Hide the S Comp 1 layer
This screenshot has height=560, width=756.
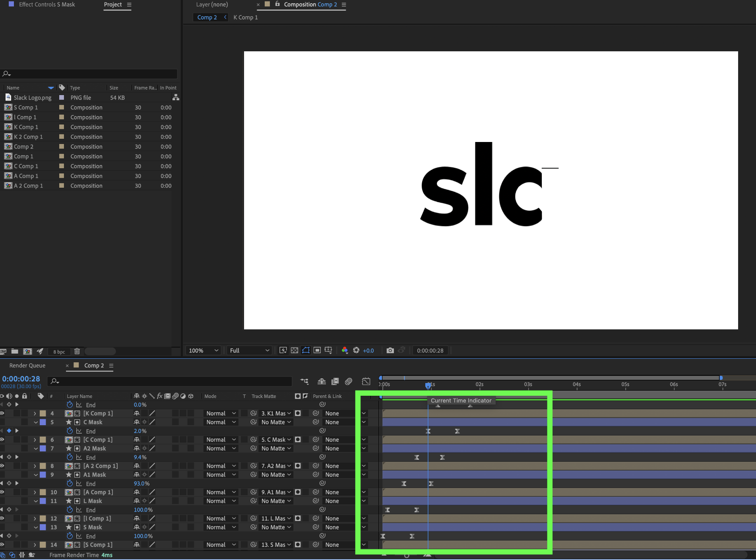click(2, 544)
